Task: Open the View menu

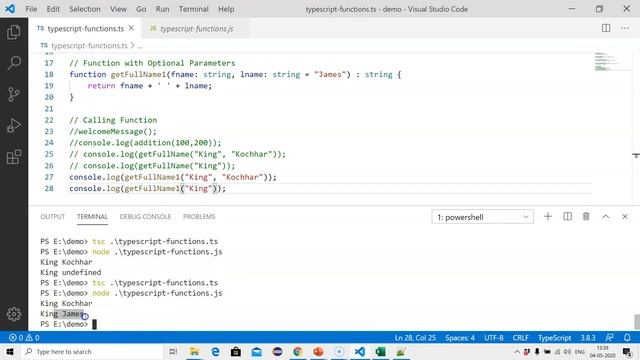Action: click(x=118, y=9)
